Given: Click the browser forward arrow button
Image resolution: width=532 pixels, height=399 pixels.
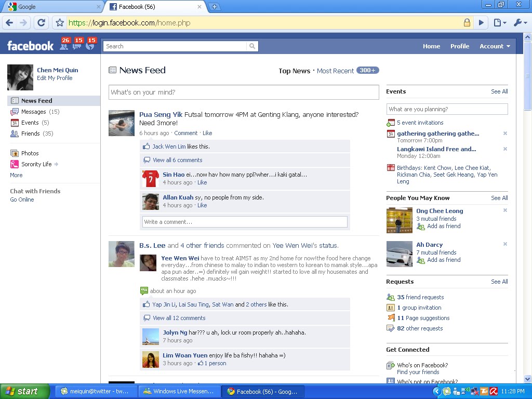Looking at the screenshot, I should click(x=23, y=23).
